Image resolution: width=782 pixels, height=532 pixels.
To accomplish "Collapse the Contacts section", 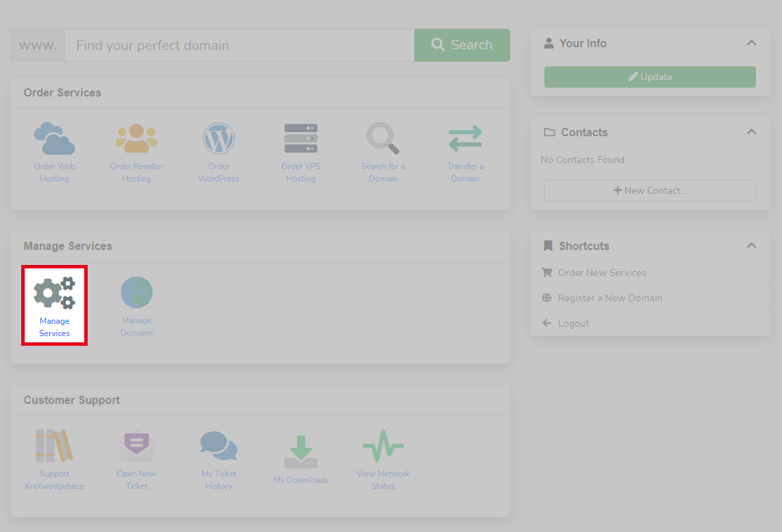I will pos(751,131).
